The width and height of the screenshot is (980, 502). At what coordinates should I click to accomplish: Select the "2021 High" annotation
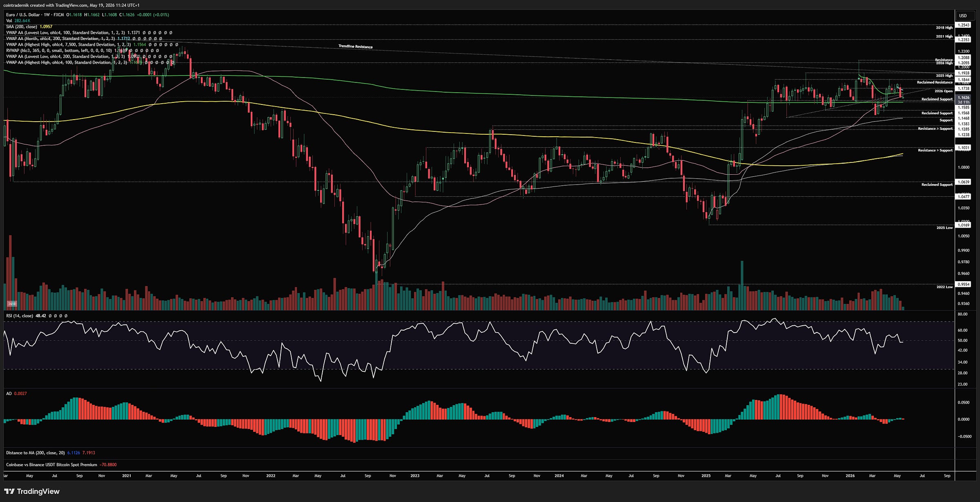944,36
